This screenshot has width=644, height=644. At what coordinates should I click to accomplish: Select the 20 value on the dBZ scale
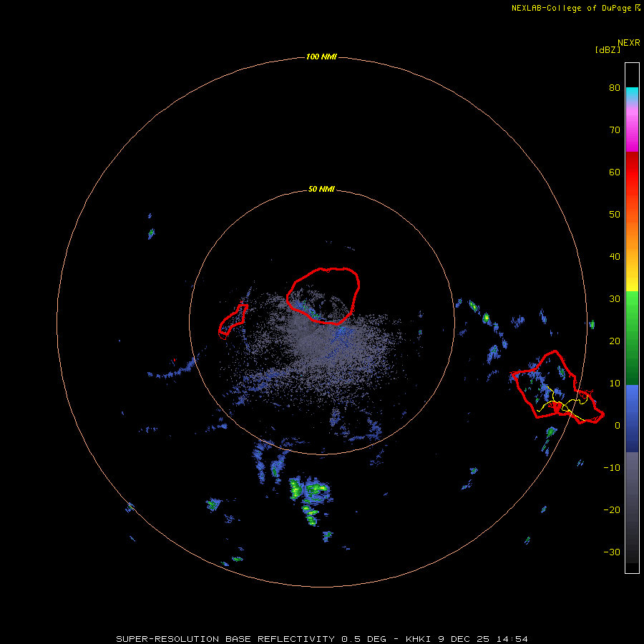[615, 341]
